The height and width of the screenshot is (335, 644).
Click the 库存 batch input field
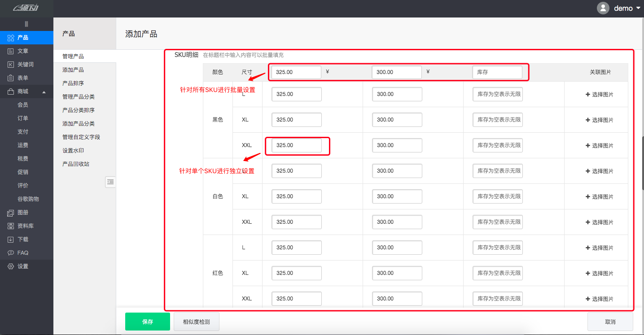pos(497,72)
